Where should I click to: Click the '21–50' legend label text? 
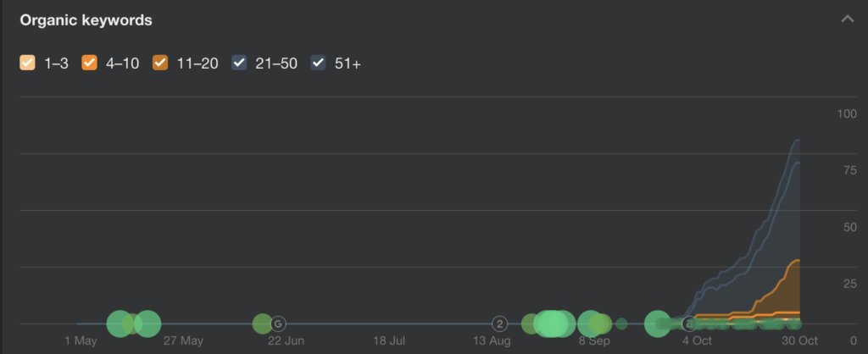tap(276, 64)
